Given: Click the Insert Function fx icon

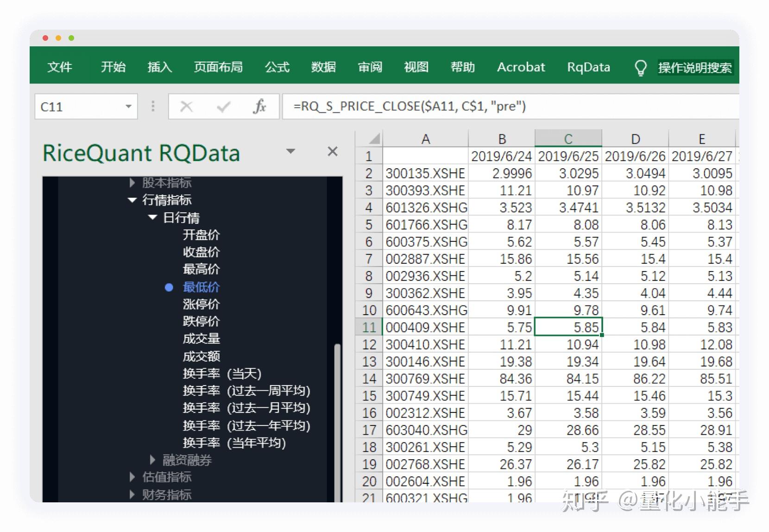Looking at the screenshot, I should click(260, 106).
